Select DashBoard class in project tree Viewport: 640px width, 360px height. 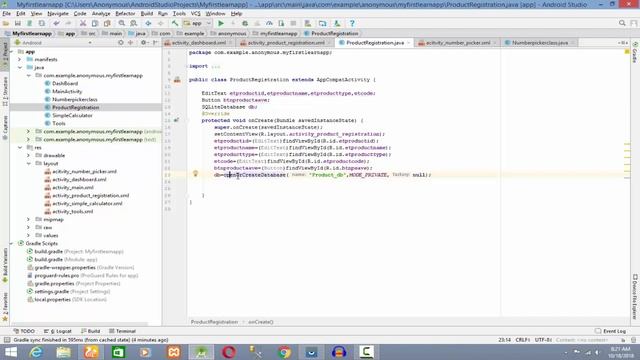pyautogui.click(x=65, y=83)
